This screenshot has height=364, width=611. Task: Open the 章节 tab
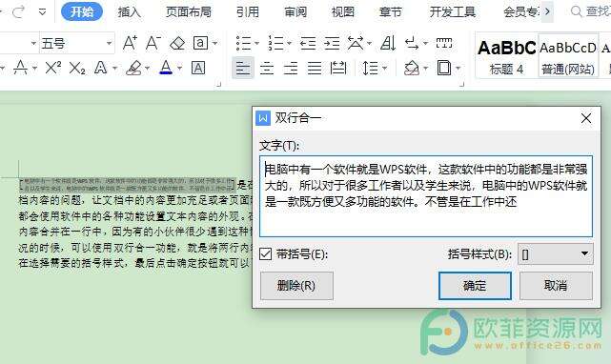pos(391,11)
